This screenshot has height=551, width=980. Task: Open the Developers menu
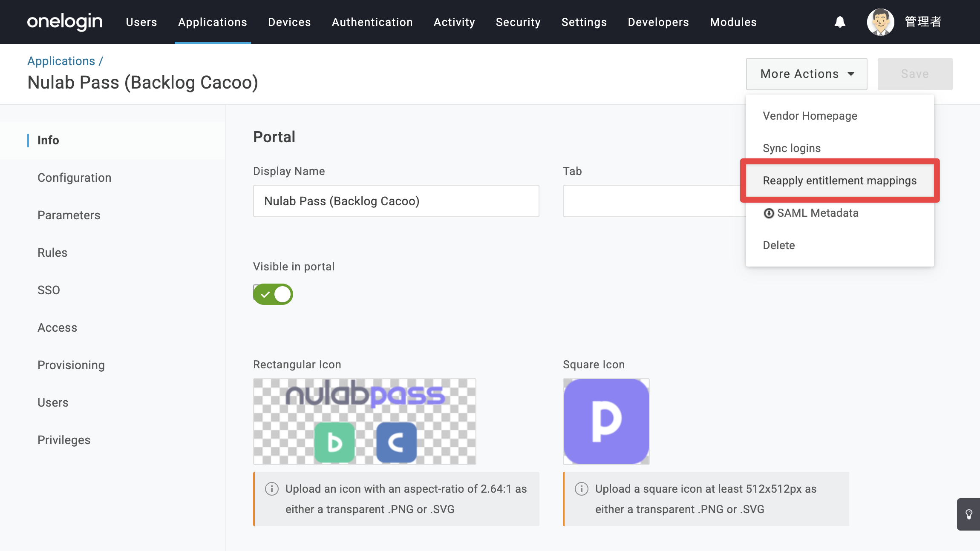point(658,22)
